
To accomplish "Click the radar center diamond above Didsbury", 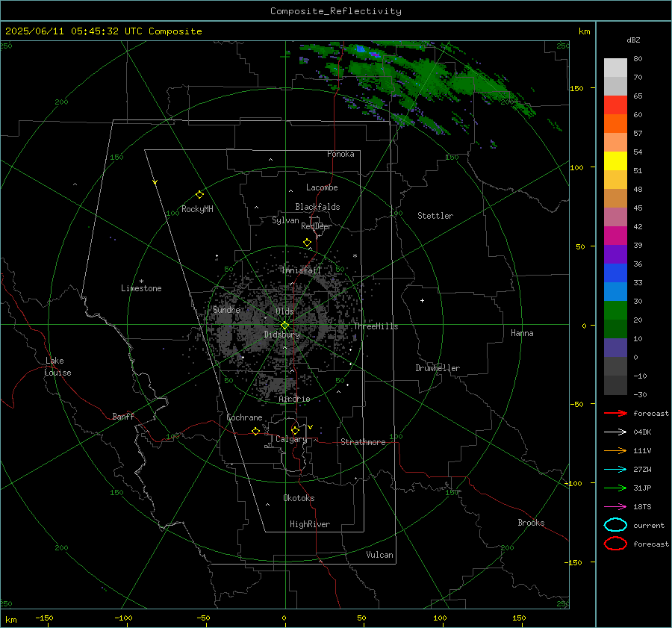I will (284, 326).
